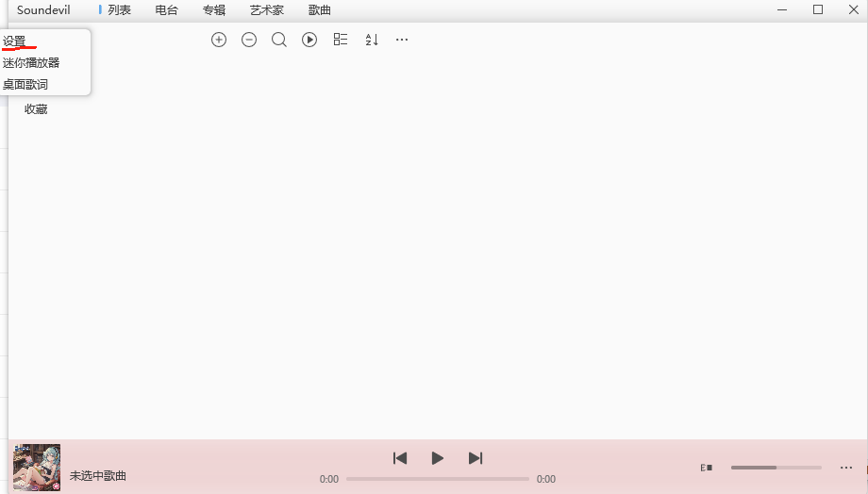Select the 收藏 playlist entry
This screenshot has width=868, height=494.
36,109
